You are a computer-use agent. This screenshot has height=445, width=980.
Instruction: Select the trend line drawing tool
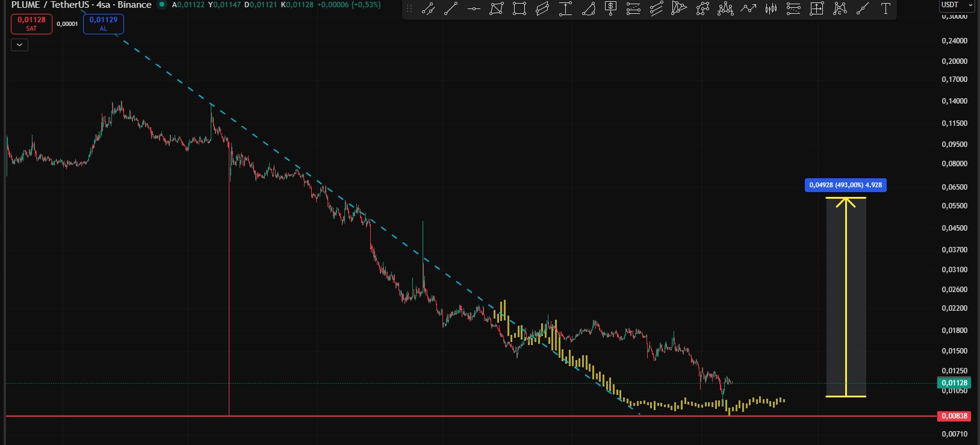451,8
